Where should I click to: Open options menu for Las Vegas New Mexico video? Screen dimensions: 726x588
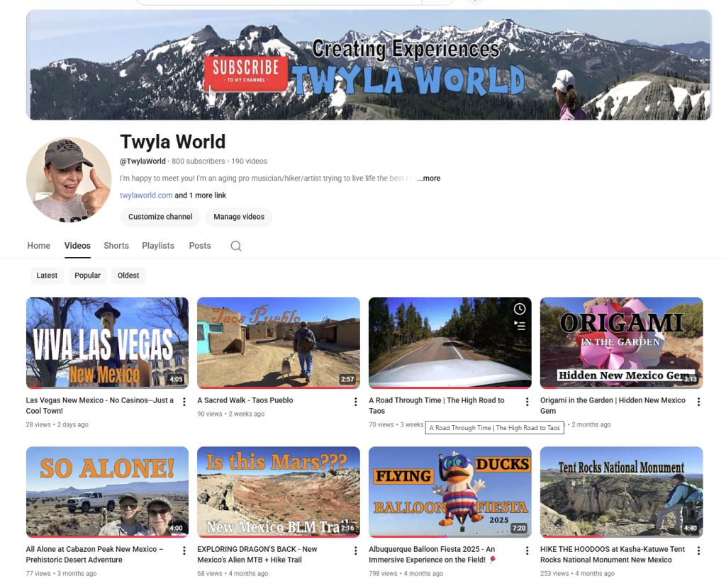(184, 402)
